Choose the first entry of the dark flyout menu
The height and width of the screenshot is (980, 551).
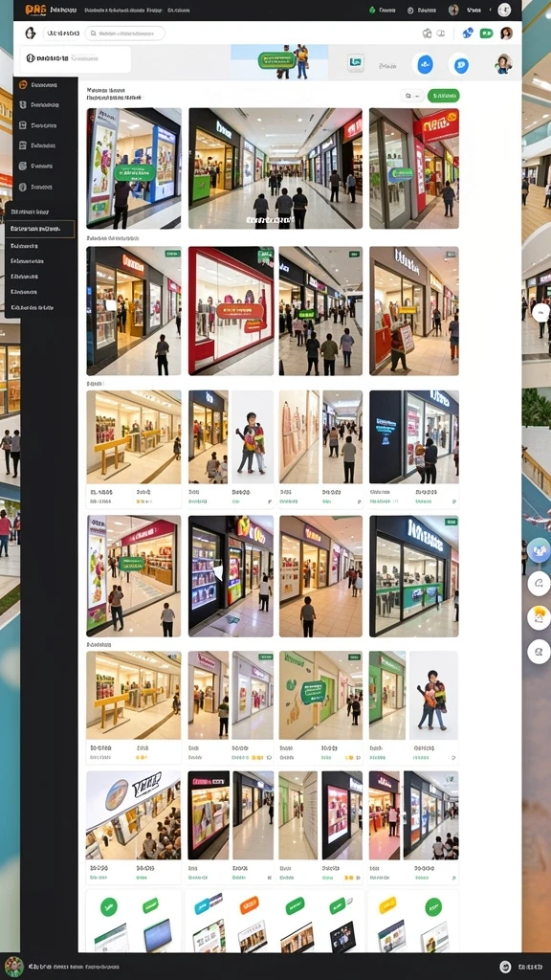[x=30, y=212]
